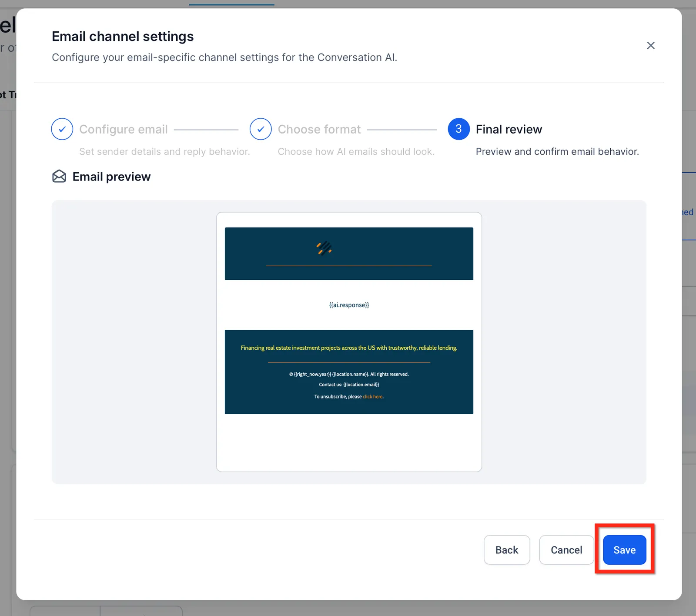696x616 pixels.
Task: Click the Choose format checkmark circle
Action: [261, 129]
